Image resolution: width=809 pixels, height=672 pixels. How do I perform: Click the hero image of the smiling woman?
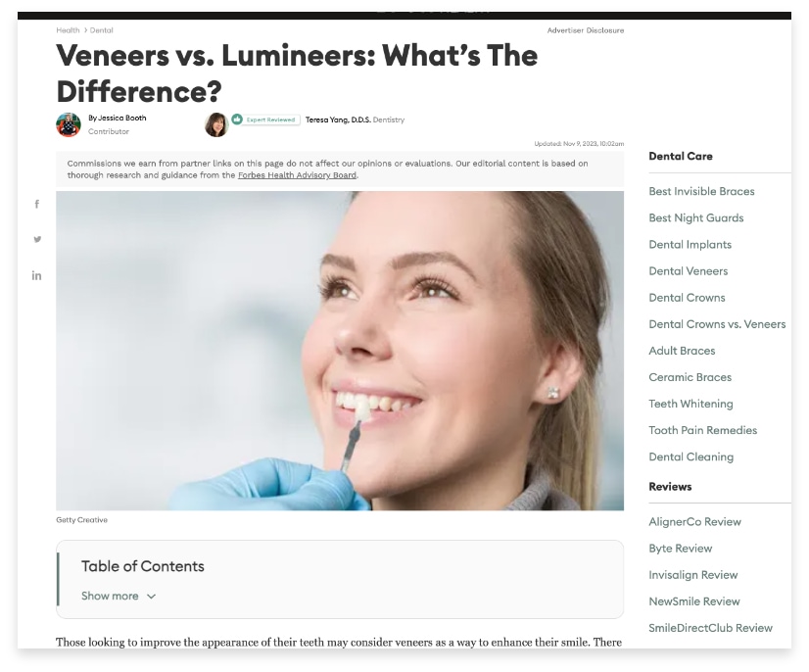point(340,351)
